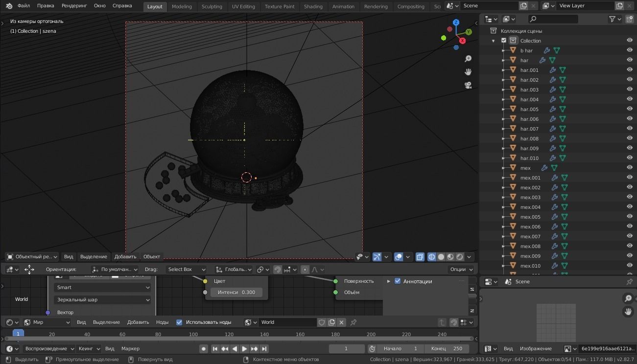Viewport: 637px width, 364px height.
Task: Open the Воспроизведение popover
Action: click(49, 349)
